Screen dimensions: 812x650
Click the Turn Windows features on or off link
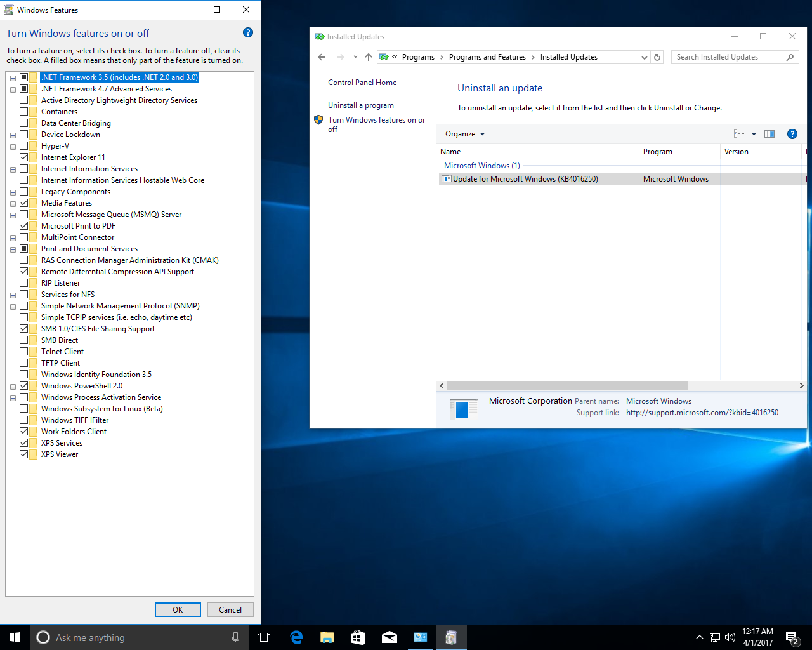(x=377, y=124)
